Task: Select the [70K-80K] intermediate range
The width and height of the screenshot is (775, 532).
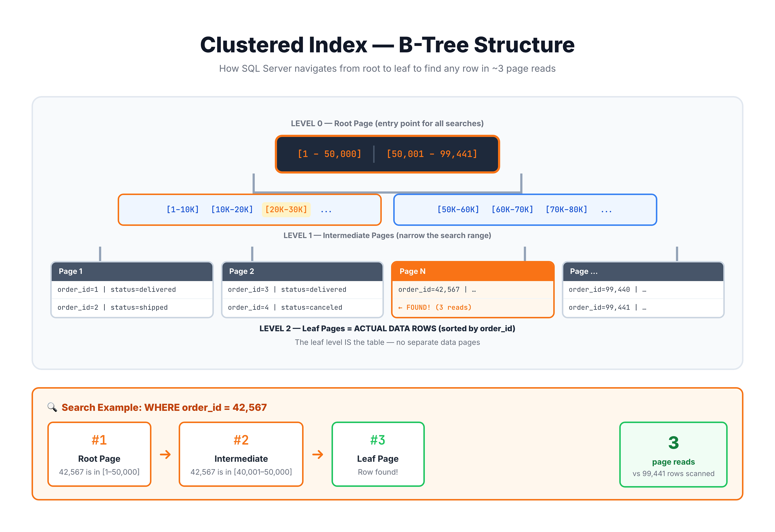Action: tap(566, 210)
